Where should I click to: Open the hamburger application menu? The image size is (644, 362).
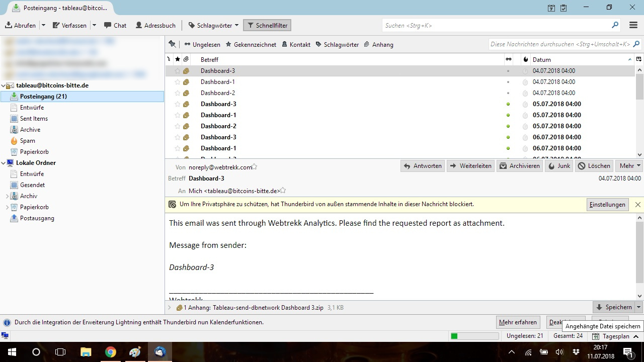(x=633, y=25)
